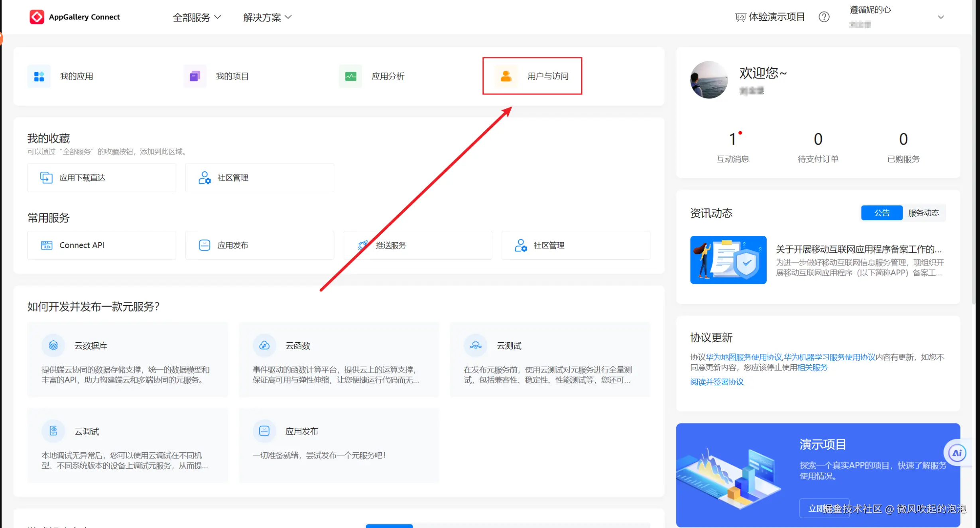Expand the 解决方案 dropdown
This screenshot has width=980, height=528.
pyautogui.click(x=267, y=18)
